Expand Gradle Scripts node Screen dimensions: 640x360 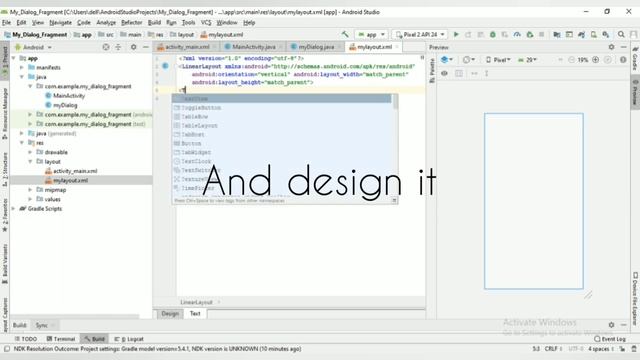(x=13, y=209)
